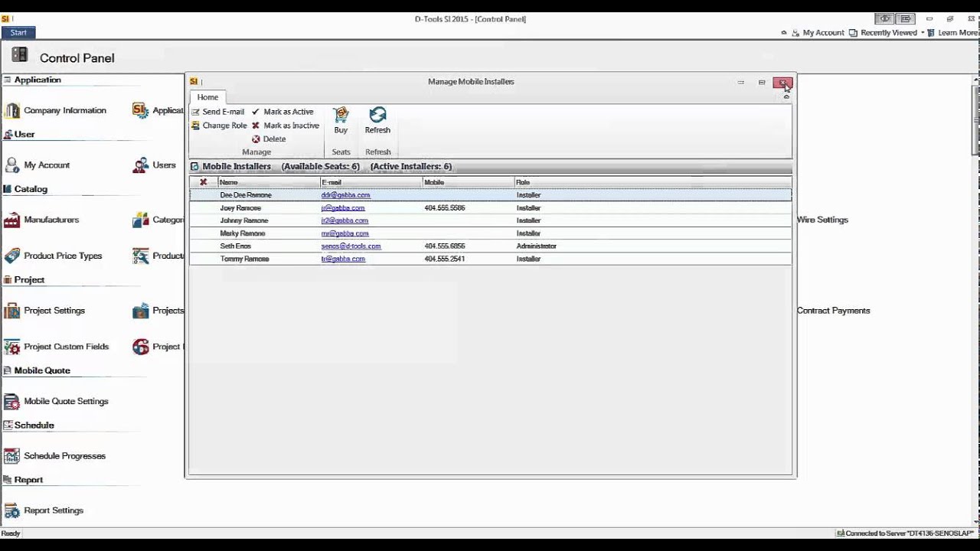
Task: Open Report Settings
Action: 44,510
